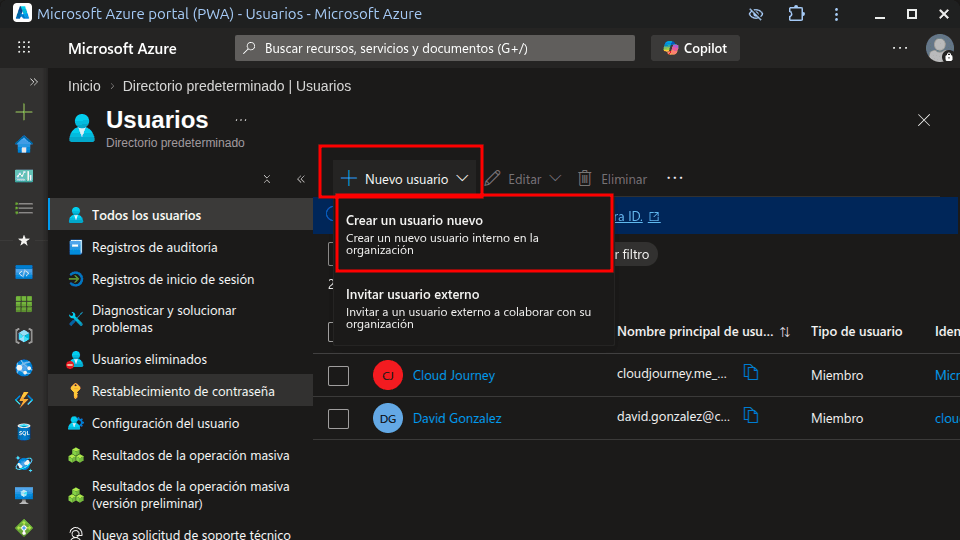Open the Azure portal waffle menu

click(x=24, y=48)
